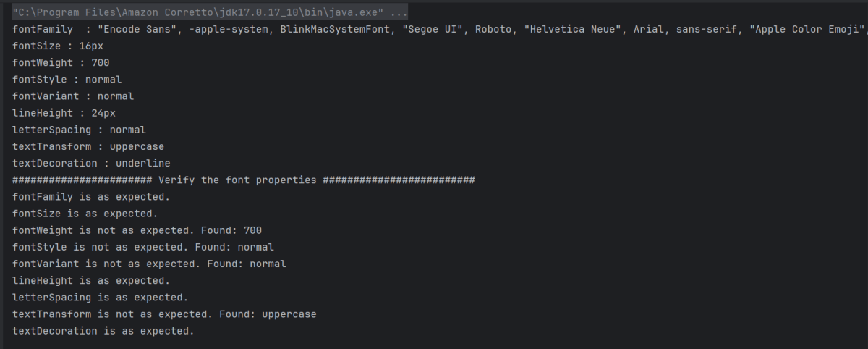Click the "textTransform : uppercase" line
The width and height of the screenshot is (868, 349).
88,146
